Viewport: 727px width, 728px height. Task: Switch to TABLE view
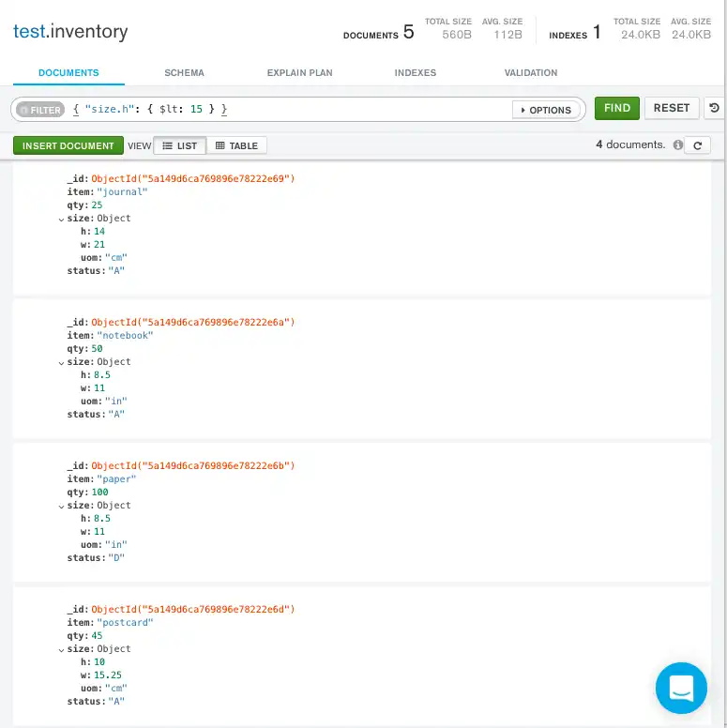coord(236,145)
